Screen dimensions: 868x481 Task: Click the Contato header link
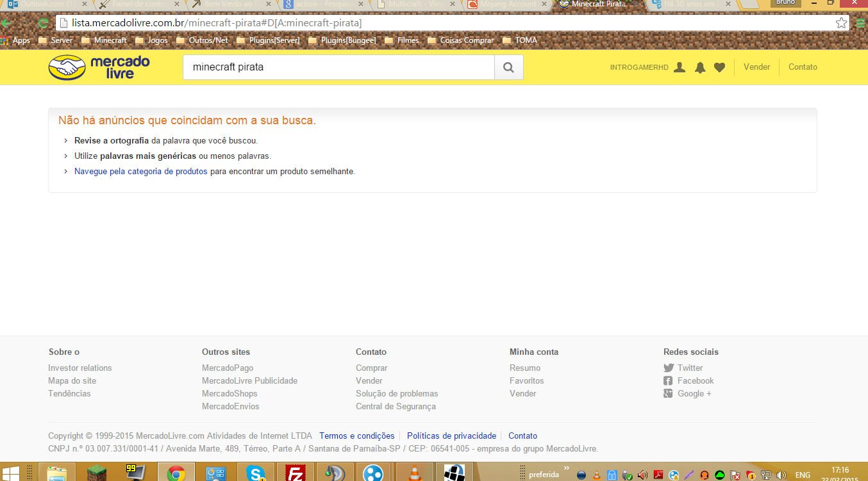pos(803,67)
